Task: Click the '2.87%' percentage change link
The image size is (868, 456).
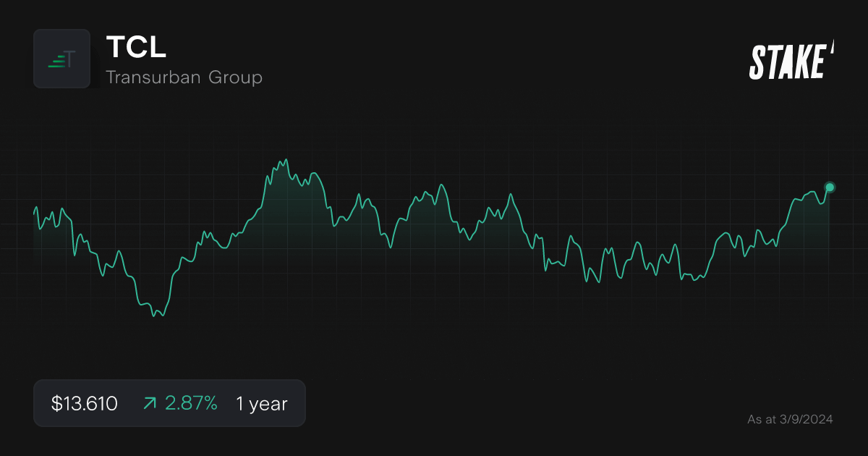Action: (x=191, y=403)
